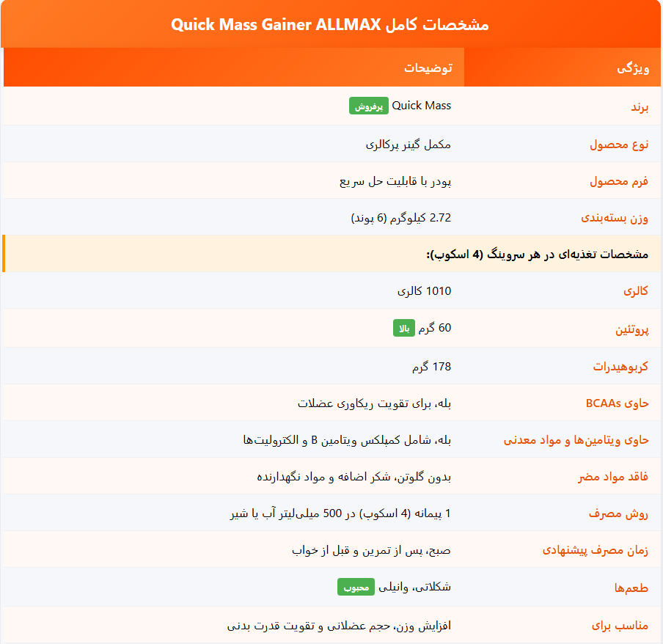The height and width of the screenshot is (644, 663).
Task: Click the '2.72 کیلوگرم (6 پوند)' value
Action: click(401, 218)
